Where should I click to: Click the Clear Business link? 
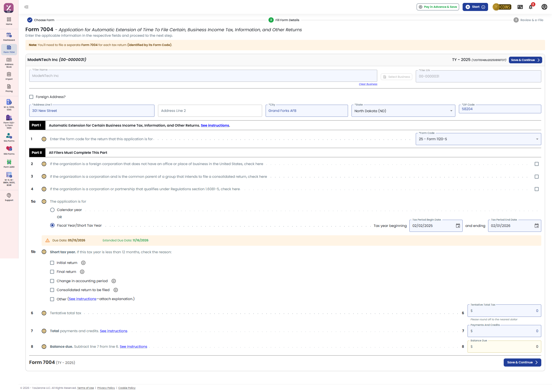[x=368, y=84]
